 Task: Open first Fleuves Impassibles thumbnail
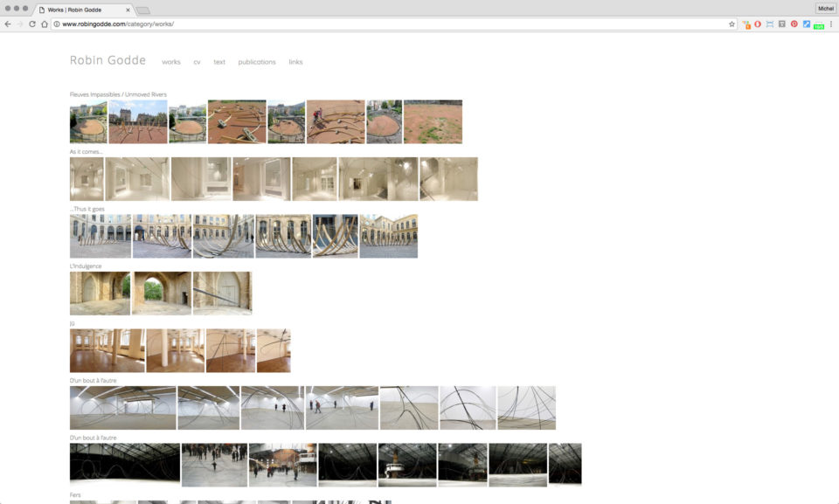tap(88, 121)
